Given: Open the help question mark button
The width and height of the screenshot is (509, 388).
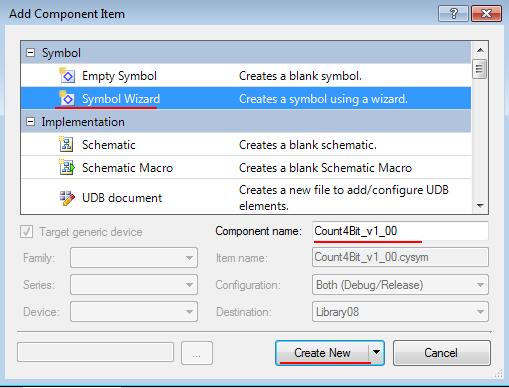Looking at the screenshot, I should click(453, 14).
